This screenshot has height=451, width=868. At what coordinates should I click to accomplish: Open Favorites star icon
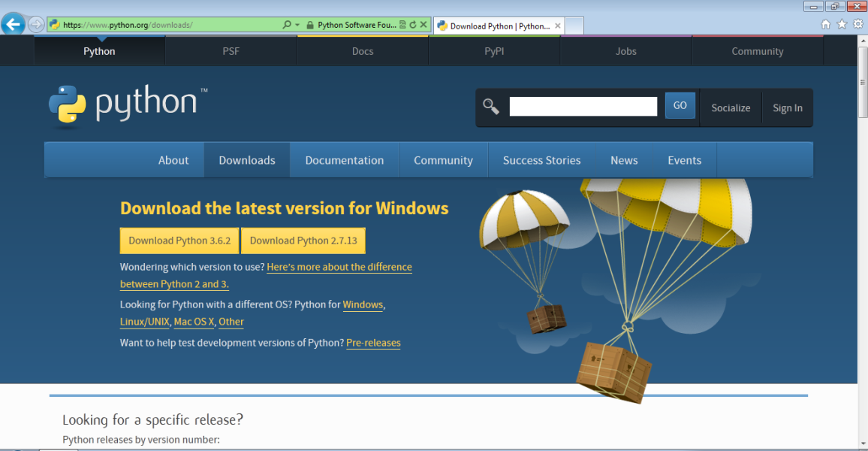[842, 24]
